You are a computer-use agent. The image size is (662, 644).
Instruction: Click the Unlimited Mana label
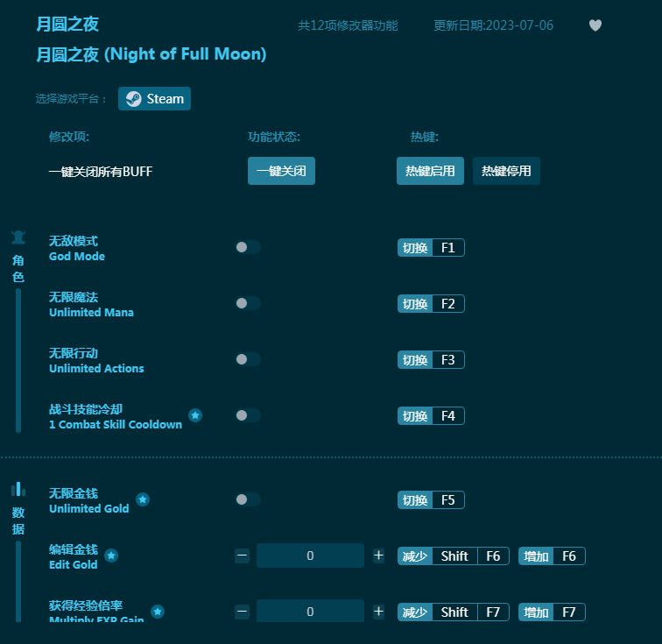pos(91,304)
